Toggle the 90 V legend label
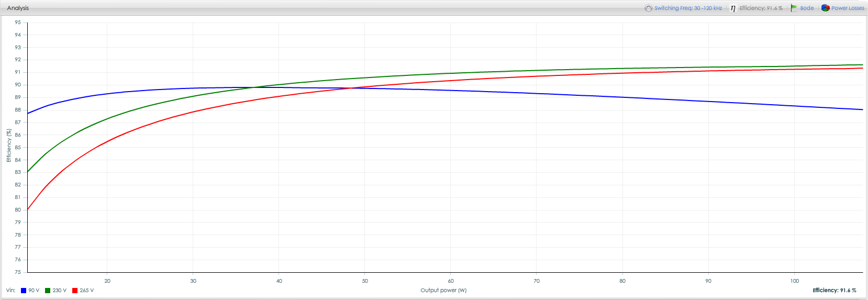Viewport: 868px width, 300px height. (x=34, y=291)
